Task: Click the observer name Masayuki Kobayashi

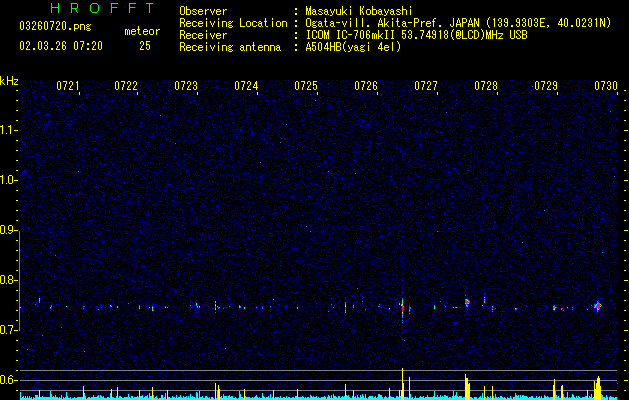Action: coord(359,11)
